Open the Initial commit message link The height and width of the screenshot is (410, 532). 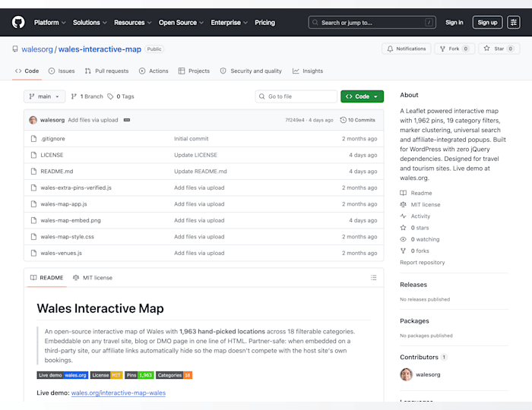(x=191, y=139)
